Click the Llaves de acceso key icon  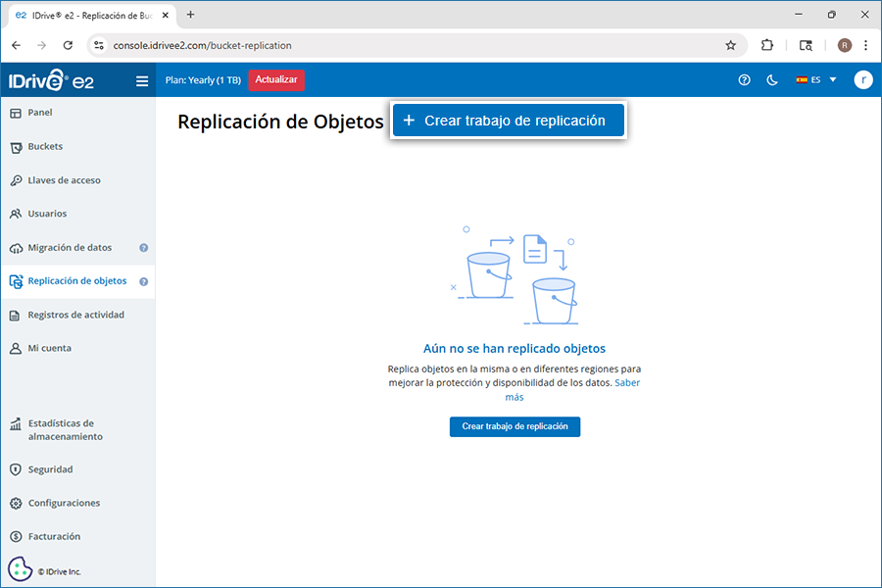16,180
